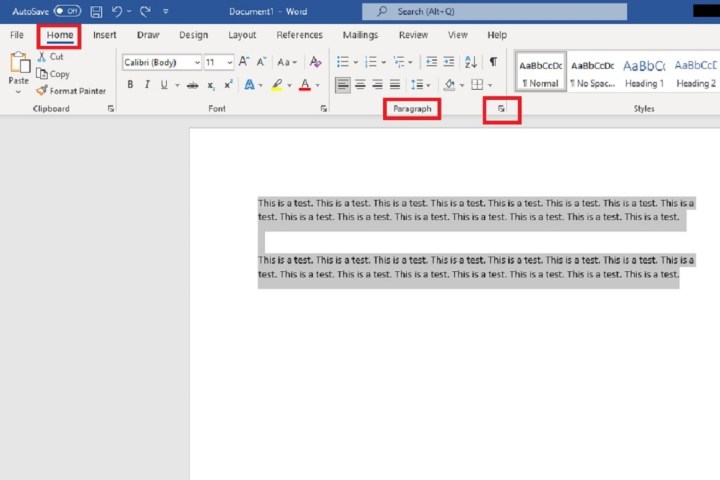The height and width of the screenshot is (480, 720).
Task: Click the Paste clipboard icon
Action: [x=19, y=62]
